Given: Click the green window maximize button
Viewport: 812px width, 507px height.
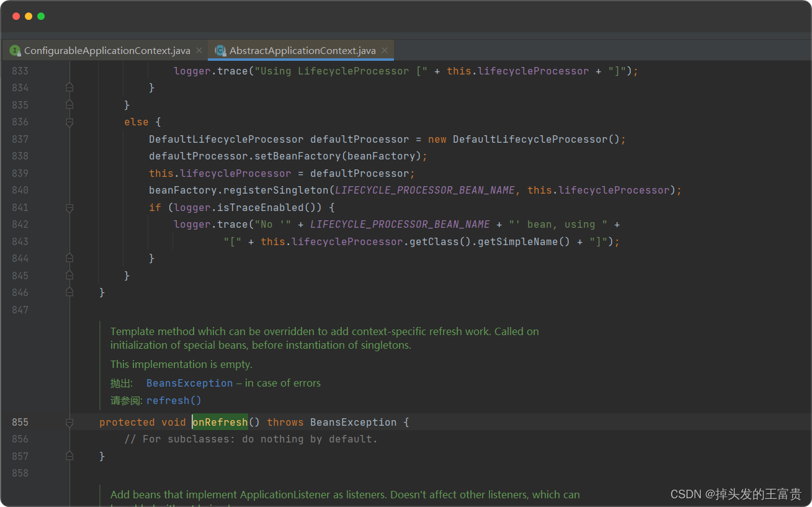Looking at the screenshot, I should (41, 16).
